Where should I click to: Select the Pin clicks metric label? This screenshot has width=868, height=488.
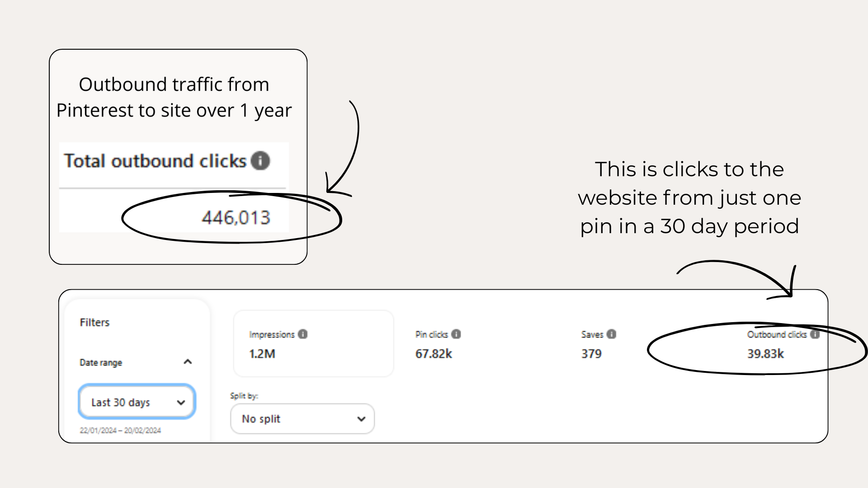click(431, 335)
